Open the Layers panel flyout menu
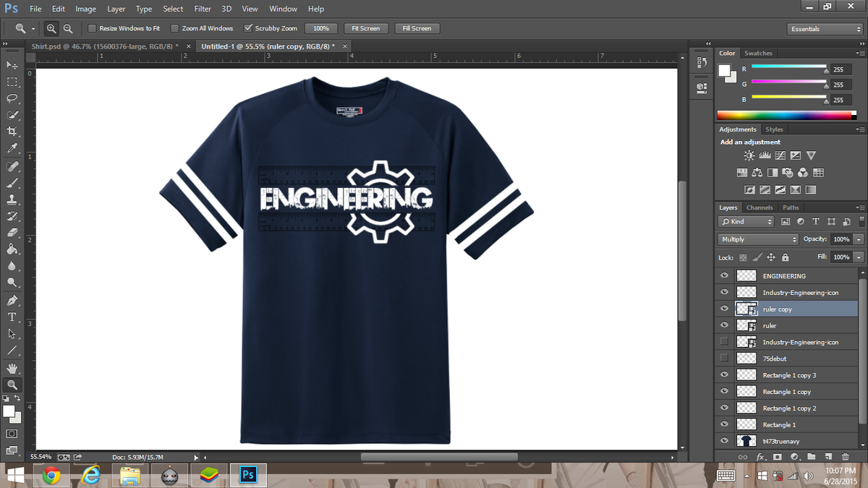 860,207
